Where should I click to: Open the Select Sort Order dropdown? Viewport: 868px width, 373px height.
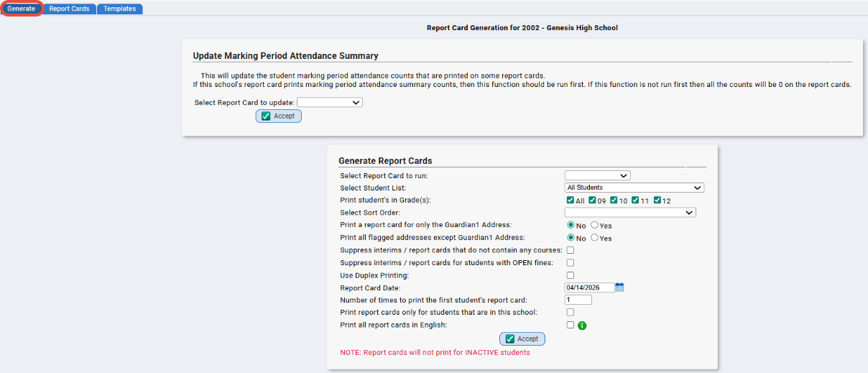point(630,213)
